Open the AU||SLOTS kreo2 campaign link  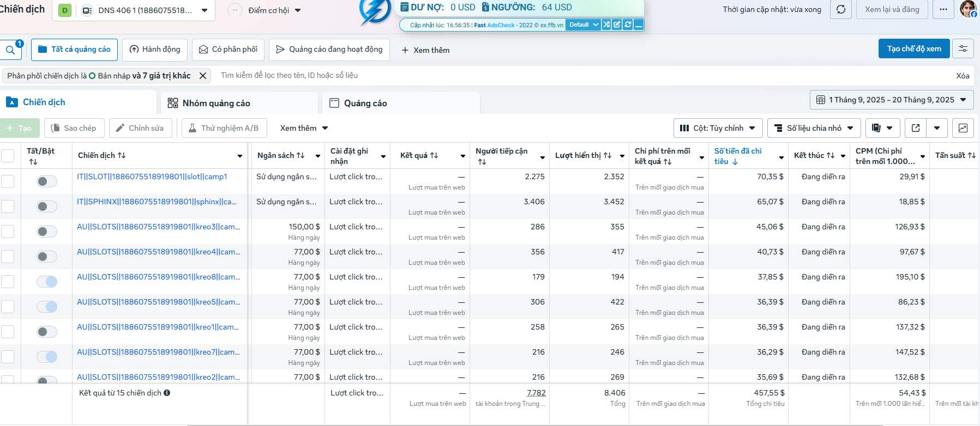pyautogui.click(x=158, y=377)
